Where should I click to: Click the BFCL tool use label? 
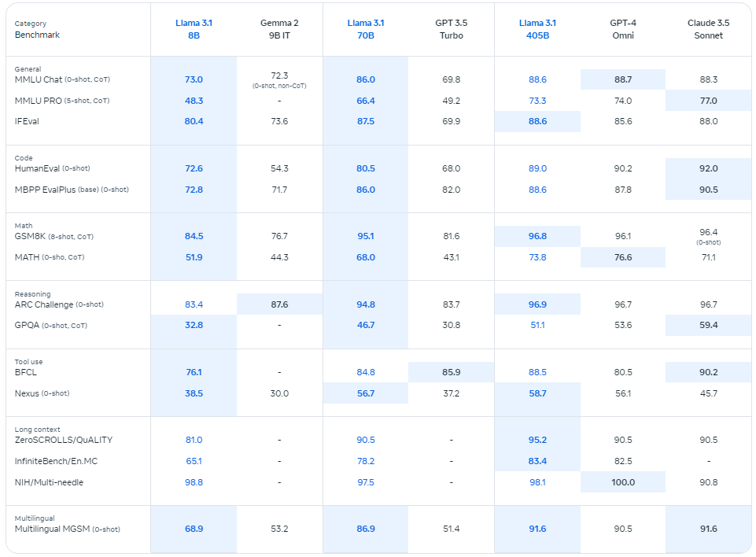tap(25, 372)
